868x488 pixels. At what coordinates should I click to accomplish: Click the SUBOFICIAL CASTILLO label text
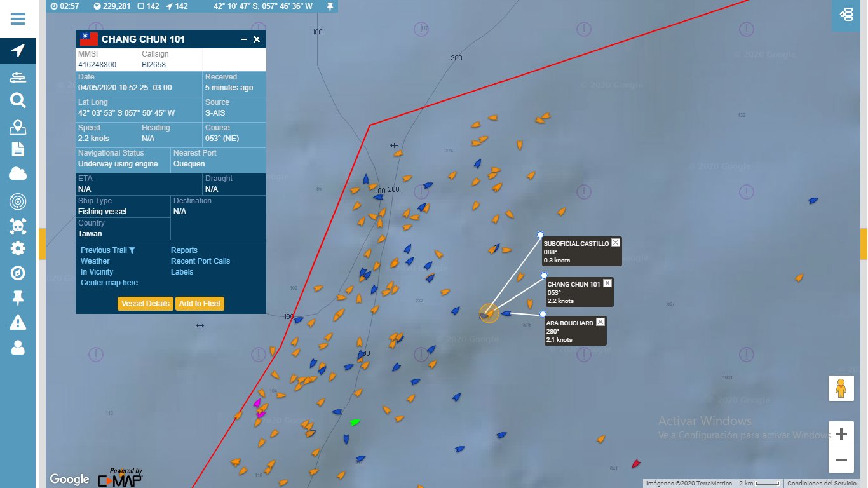point(576,243)
